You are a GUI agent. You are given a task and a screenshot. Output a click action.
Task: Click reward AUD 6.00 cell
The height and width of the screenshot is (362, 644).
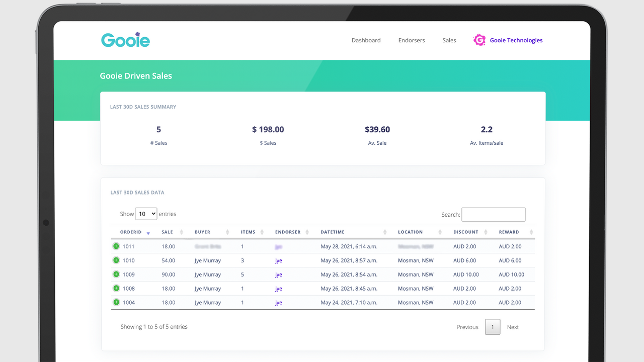(x=510, y=260)
